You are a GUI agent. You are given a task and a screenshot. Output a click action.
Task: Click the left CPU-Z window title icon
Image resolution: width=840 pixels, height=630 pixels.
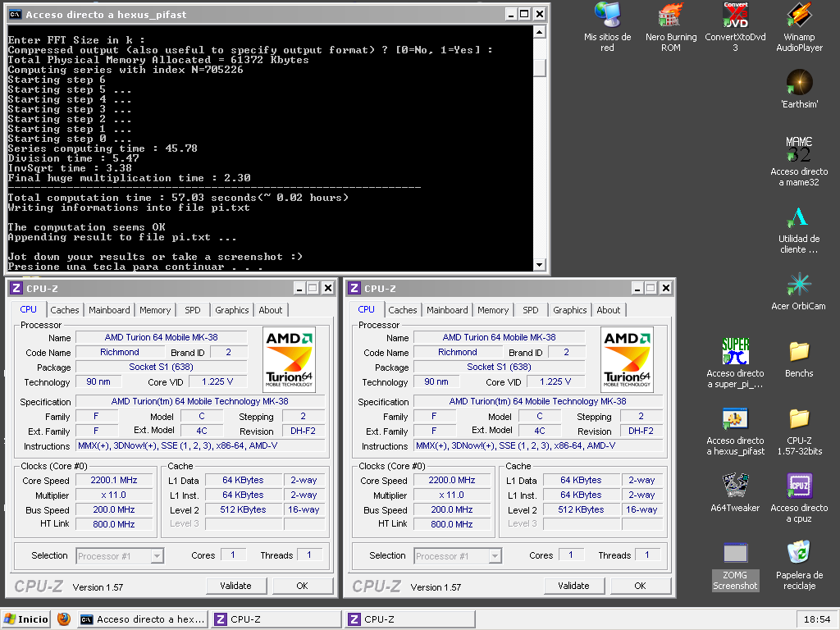tap(16, 288)
